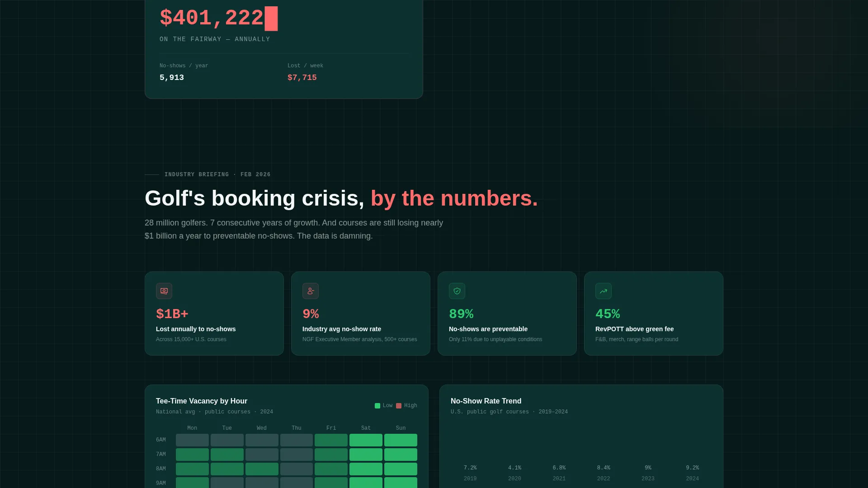This screenshot has height=488, width=868.
Task: Click the 7.2% value for 2019
Action: pos(470,468)
